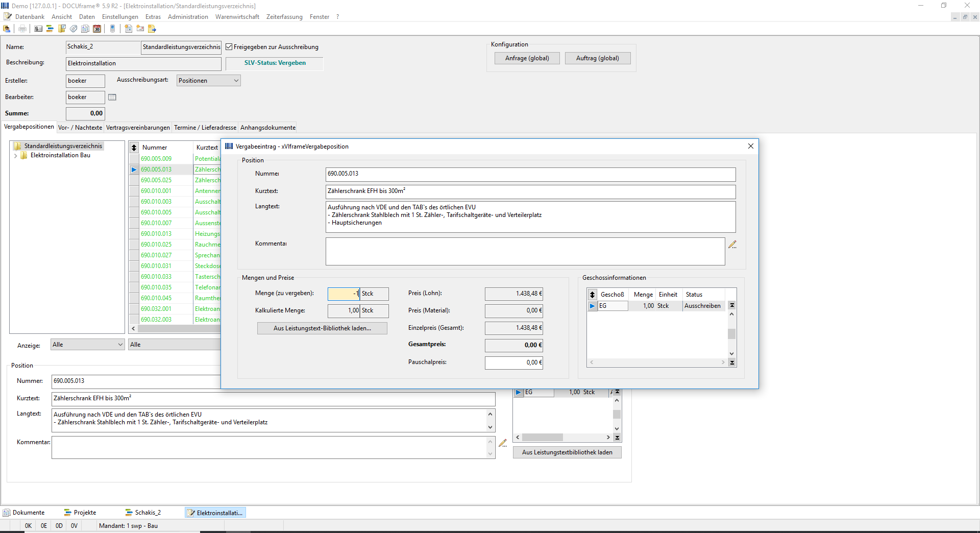The width and height of the screenshot is (980, 533).
Task: Click the OK status bar indicator
Action: [x=28, y=526]
